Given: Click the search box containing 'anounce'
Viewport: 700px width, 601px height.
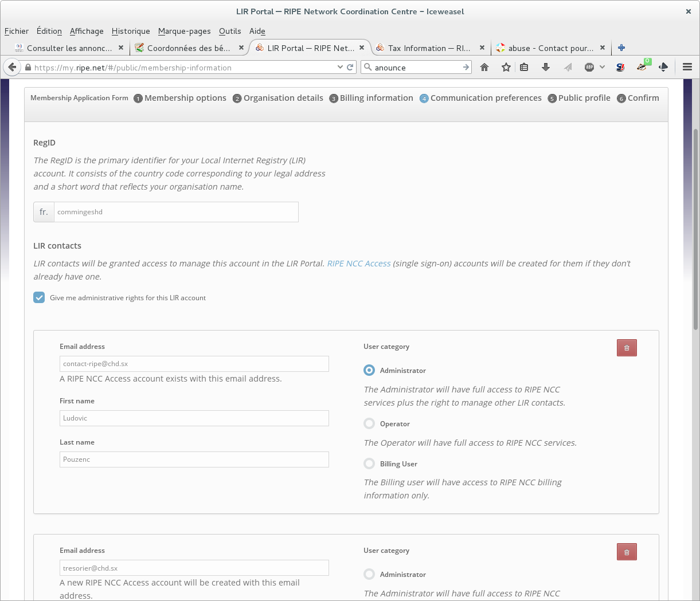Looking at the screenshot, I should (417, 68).
